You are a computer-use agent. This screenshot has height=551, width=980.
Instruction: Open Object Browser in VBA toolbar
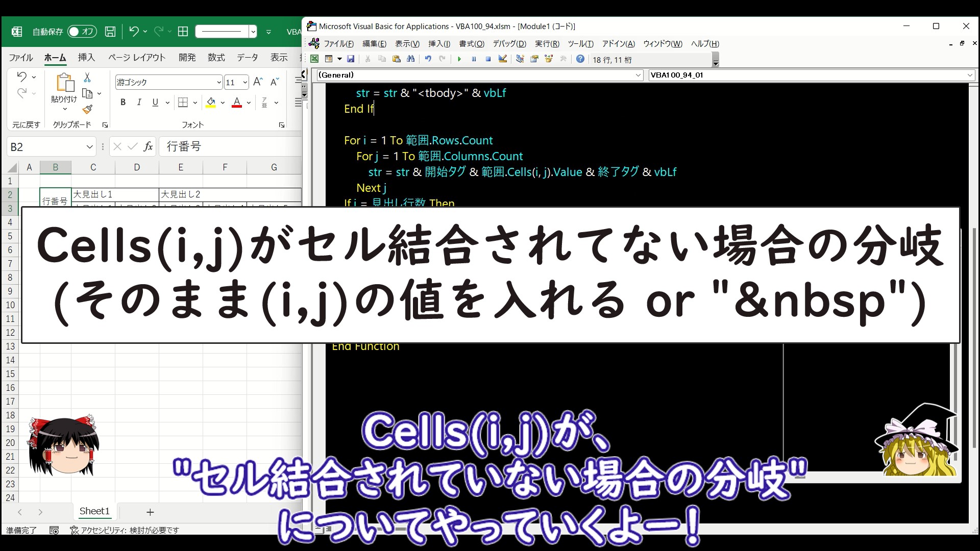pyautogui.click(x=549, y=59)
